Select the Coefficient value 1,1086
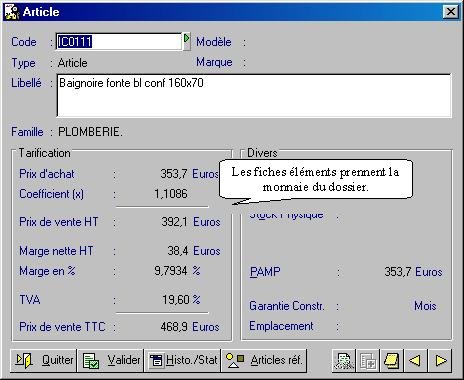 point(171,194)
